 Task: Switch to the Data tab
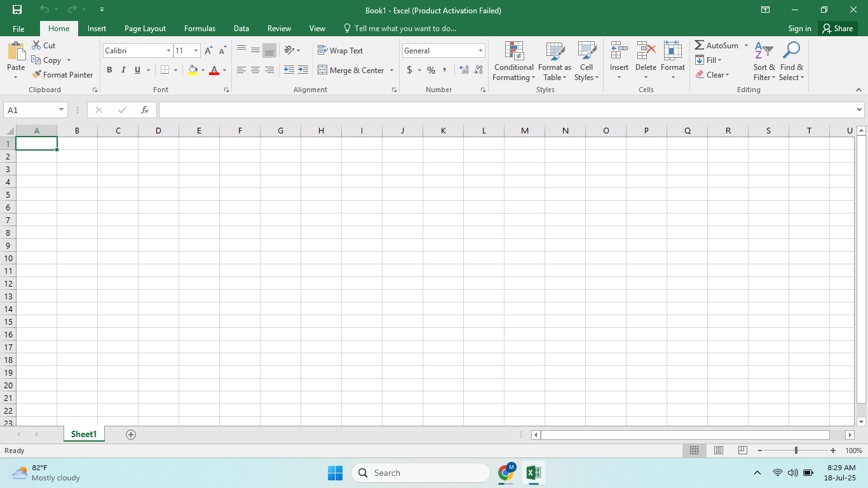(241, 29)
